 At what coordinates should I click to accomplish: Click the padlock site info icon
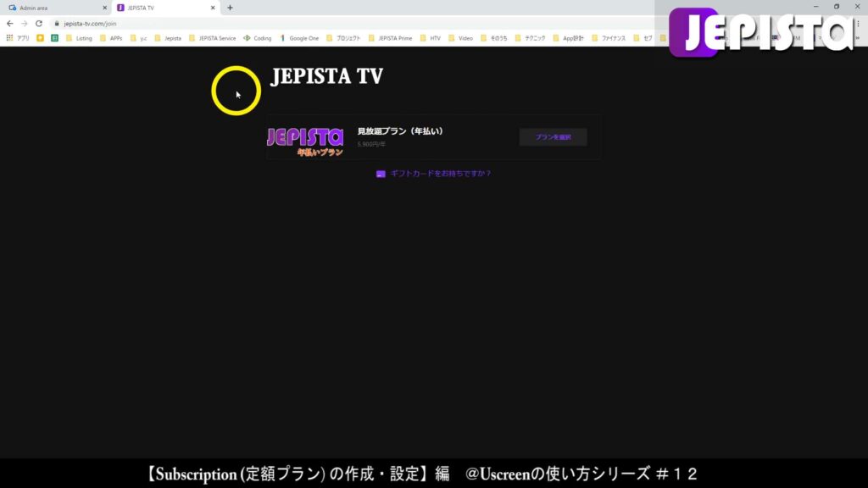tap(57, 23)
